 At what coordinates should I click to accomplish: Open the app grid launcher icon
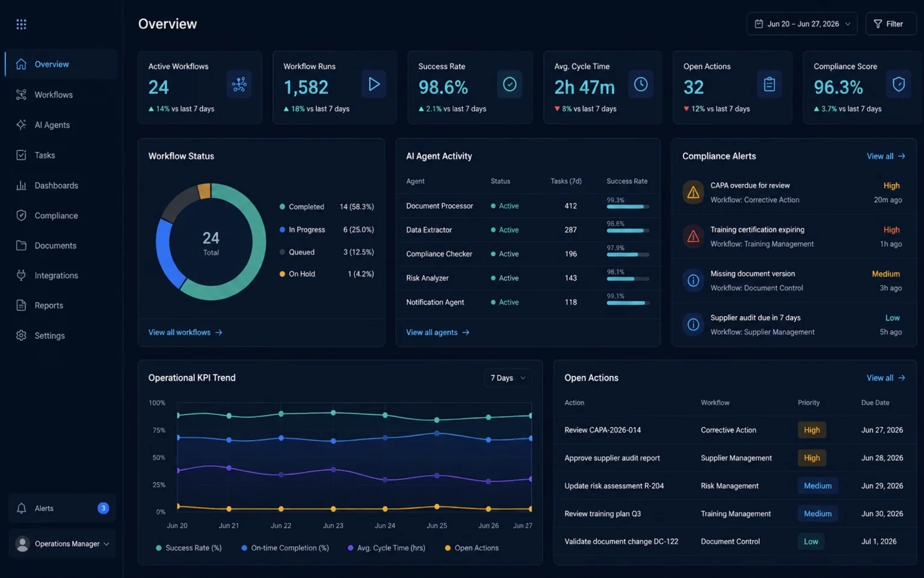(x=21, y=24)
